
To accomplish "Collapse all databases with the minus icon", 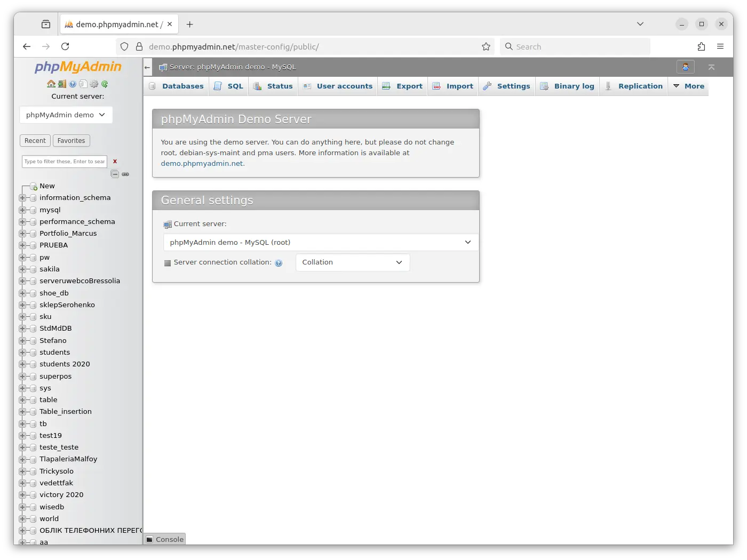I will click(x=115, y=174).
